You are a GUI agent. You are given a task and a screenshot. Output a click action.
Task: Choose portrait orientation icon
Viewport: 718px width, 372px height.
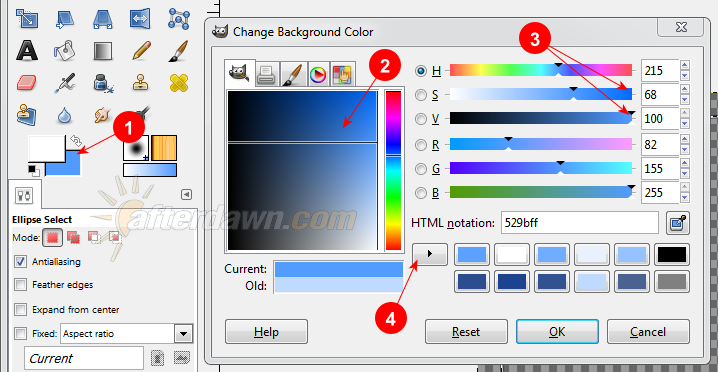158,357
